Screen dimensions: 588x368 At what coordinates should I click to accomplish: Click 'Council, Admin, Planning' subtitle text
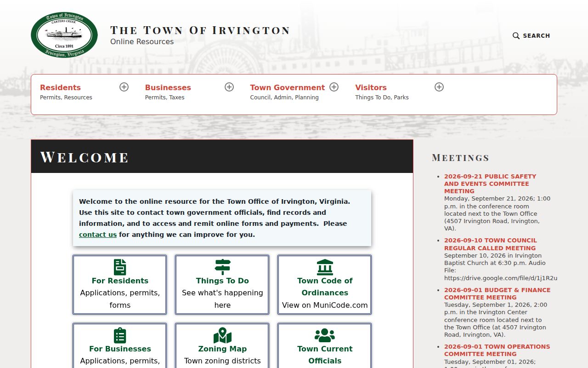click(x=284, y=98)
